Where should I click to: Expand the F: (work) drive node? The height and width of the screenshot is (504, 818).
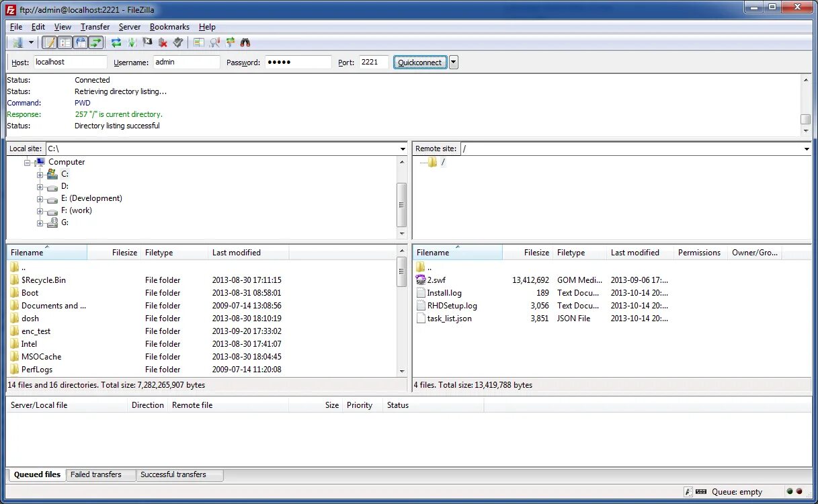coord(40,211)
